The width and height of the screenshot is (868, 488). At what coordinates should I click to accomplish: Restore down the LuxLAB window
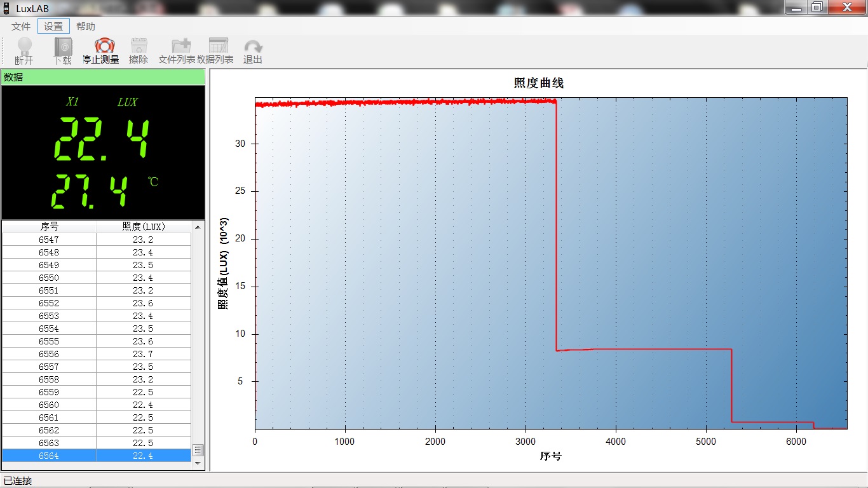pos(817,7)
